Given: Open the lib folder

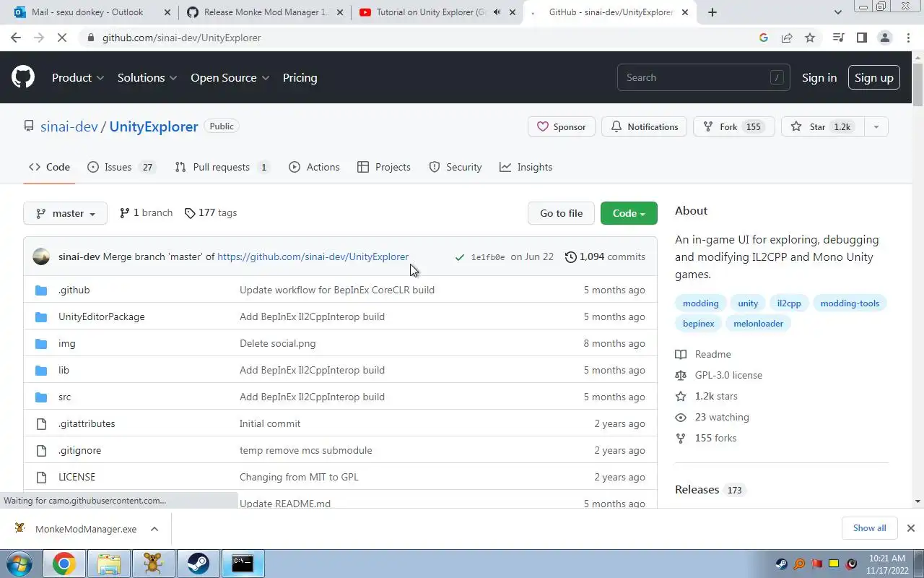Looking at the screenshot, I should [64, 370].
